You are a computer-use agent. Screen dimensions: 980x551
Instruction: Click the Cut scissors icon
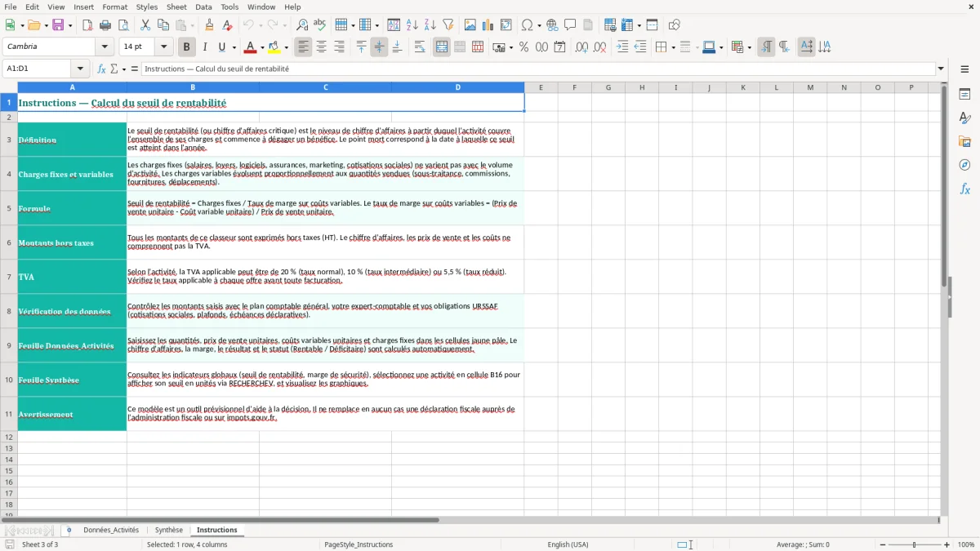pyautogui.click(x=145, y=25)
